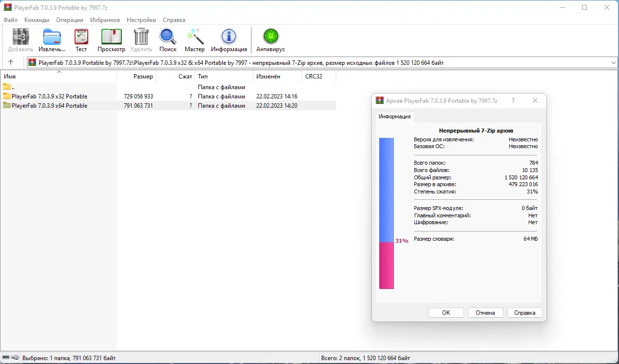The image size is (619, 364).
Task: Open the Операции menu
Action: point(70,20)
